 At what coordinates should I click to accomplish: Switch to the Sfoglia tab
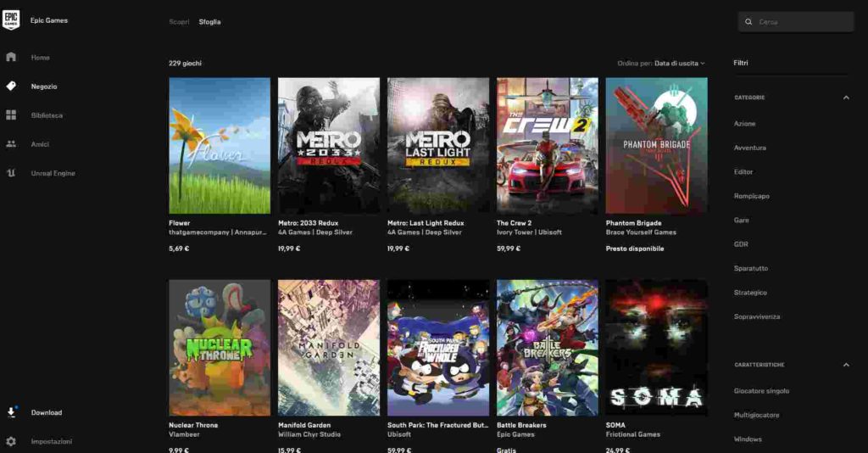click(210, 22)
